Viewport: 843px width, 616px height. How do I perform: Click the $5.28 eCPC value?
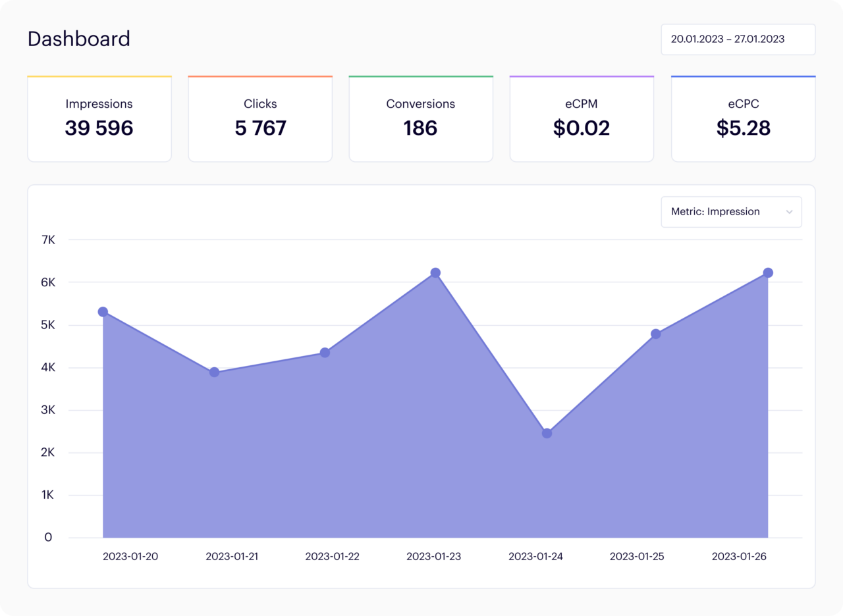743,128
